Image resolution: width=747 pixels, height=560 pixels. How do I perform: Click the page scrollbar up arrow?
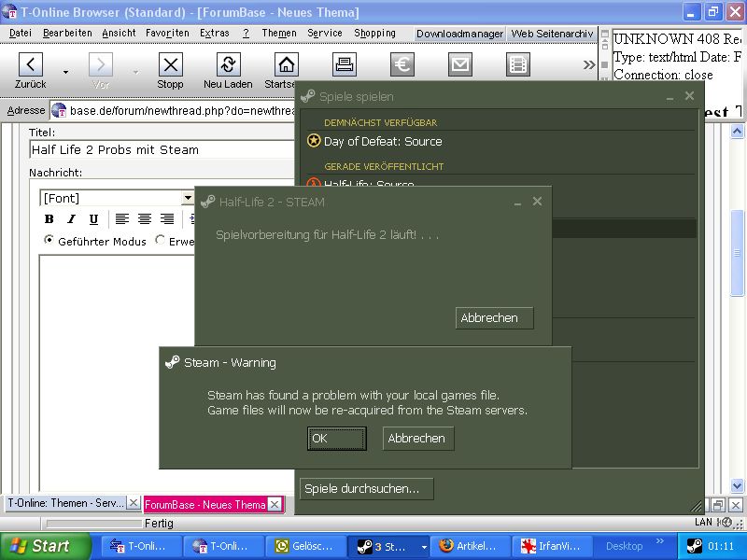[x=737, y=131]
